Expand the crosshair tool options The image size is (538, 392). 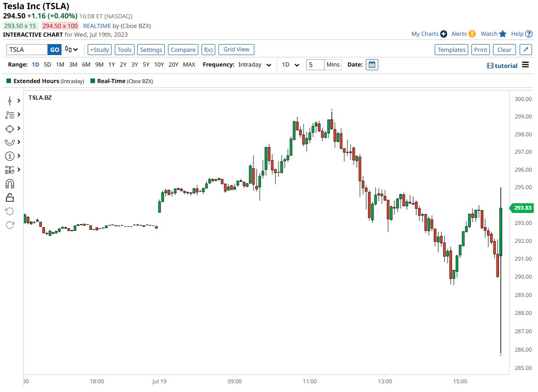18,101
